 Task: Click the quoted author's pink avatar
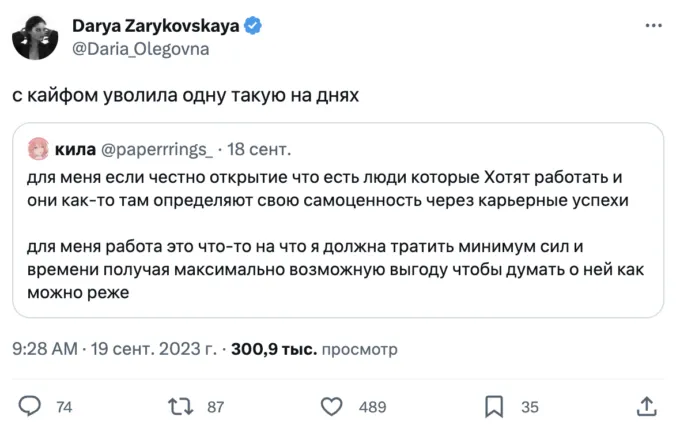[x=39, y=149]
